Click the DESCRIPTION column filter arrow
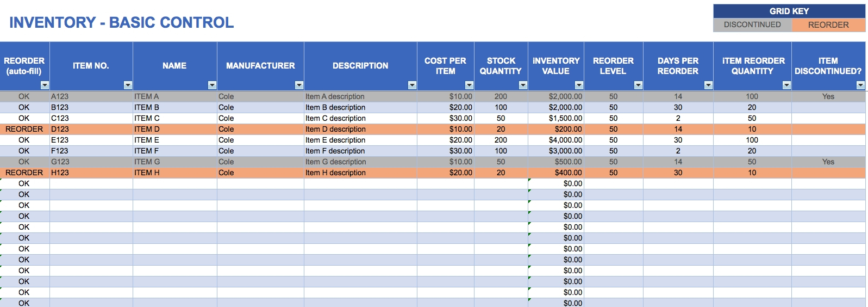 412,85
